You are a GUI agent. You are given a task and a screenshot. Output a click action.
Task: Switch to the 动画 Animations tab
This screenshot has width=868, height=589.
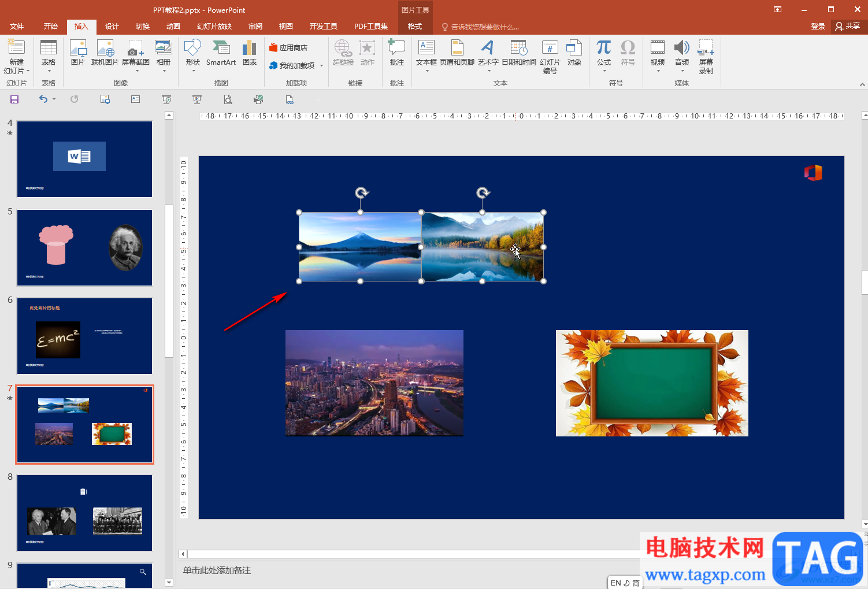[x=173, y=27]
